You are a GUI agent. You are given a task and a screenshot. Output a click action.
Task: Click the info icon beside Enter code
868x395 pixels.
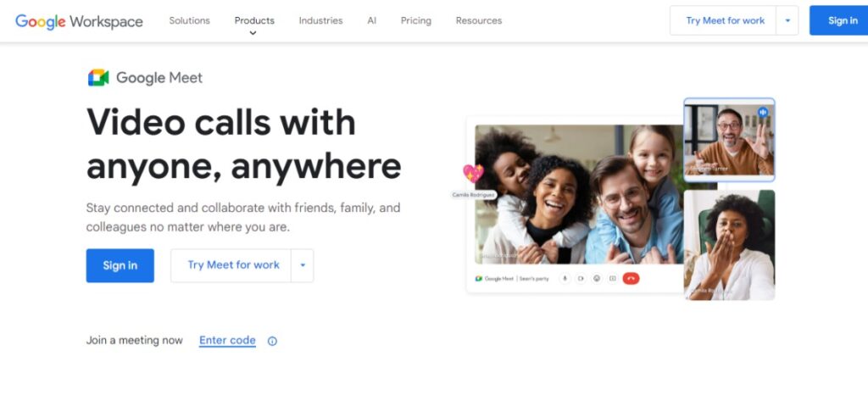(272, 341)
